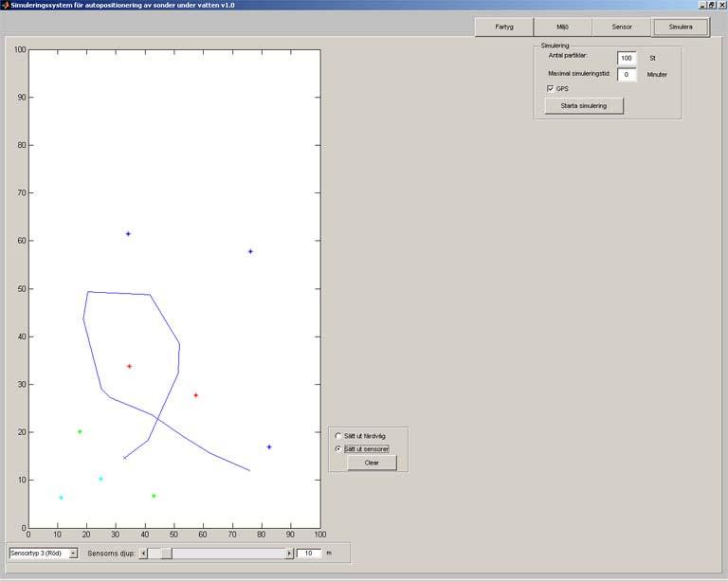Click the depth slider left arrow
This screenshot has height=582, width=728.
143,554
